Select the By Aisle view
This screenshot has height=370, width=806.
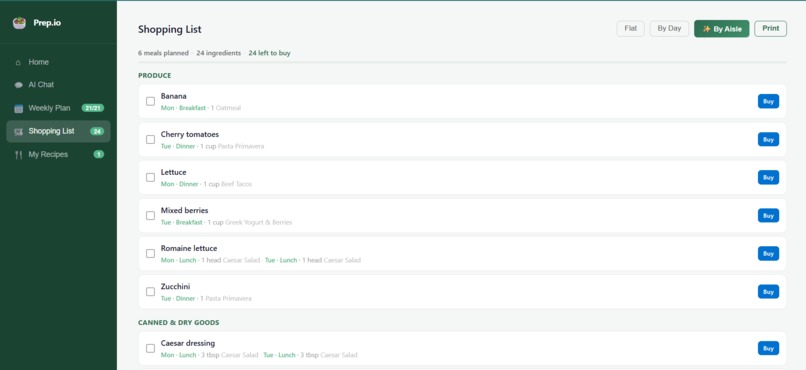721,29
